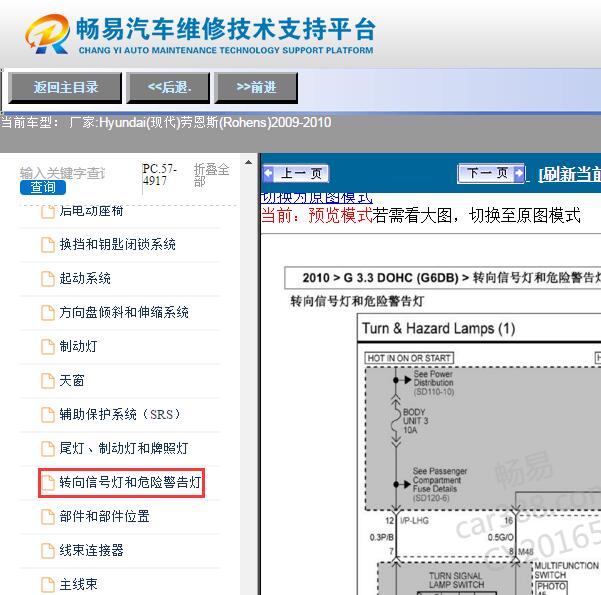Click document icon beside 线束连接器
This screenshot has width=601, height=595.
click(x=48, y=551)
